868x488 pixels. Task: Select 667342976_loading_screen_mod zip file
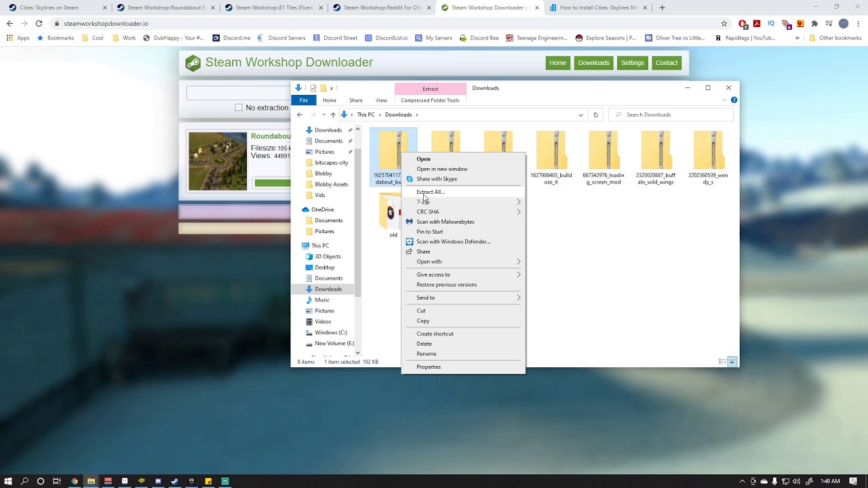pos(603,158)
